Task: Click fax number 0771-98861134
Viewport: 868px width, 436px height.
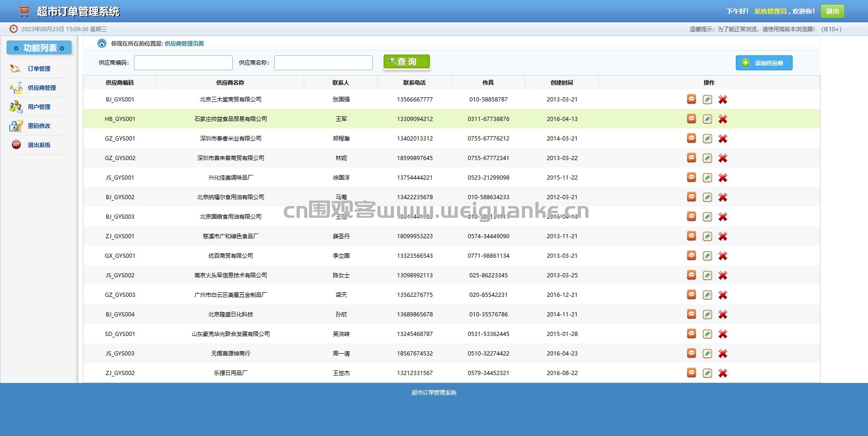Action: click(489, 256)
